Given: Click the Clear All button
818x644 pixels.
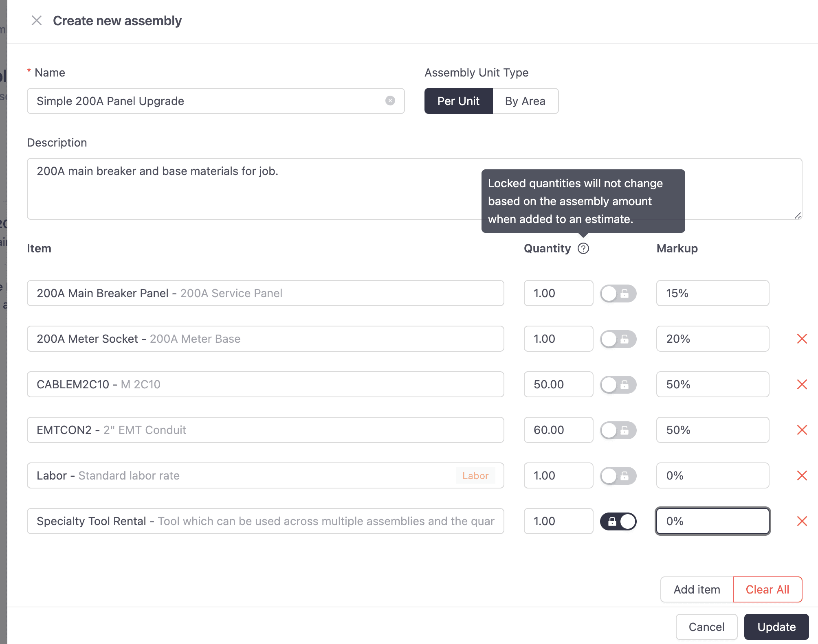Looking at the screenshot, I should tap(767, 589).
